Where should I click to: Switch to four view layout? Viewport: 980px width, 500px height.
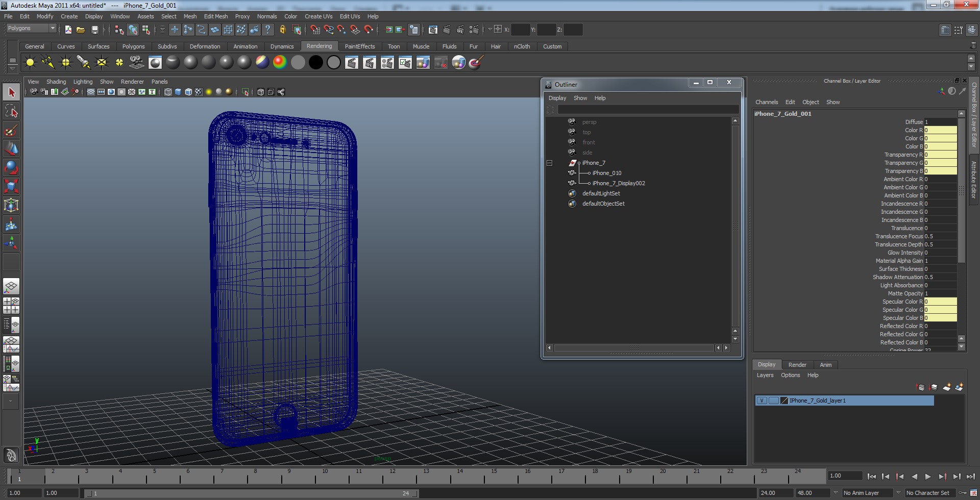pyautogui.click(x=11, y=305)
